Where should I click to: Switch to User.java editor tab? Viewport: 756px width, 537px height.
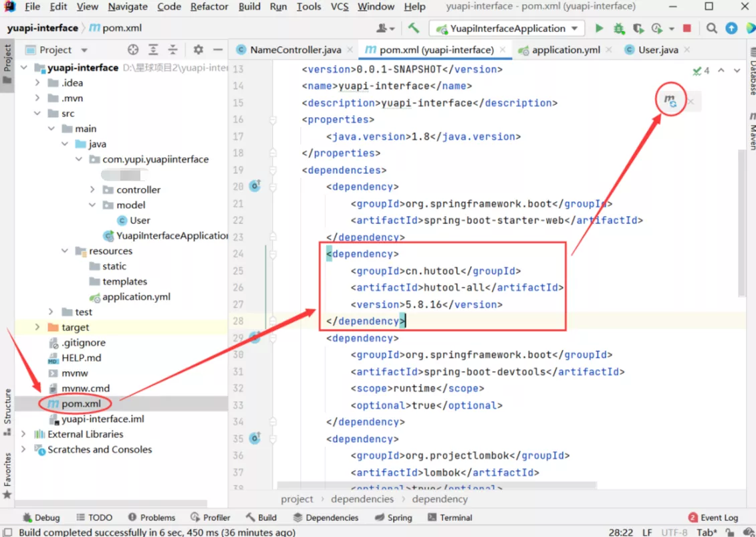pyautogui.click(x=658, y=49)
